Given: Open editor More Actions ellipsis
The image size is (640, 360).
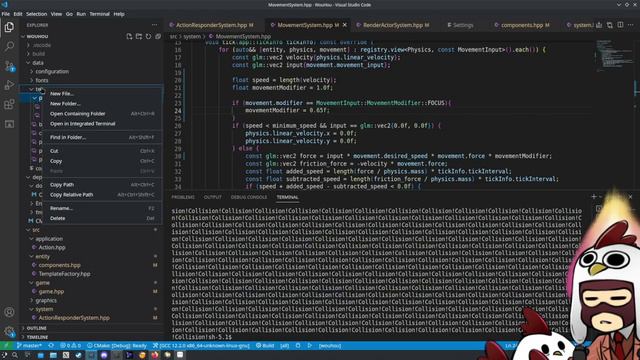Looking at the screenshot, I should coord(631,25).
